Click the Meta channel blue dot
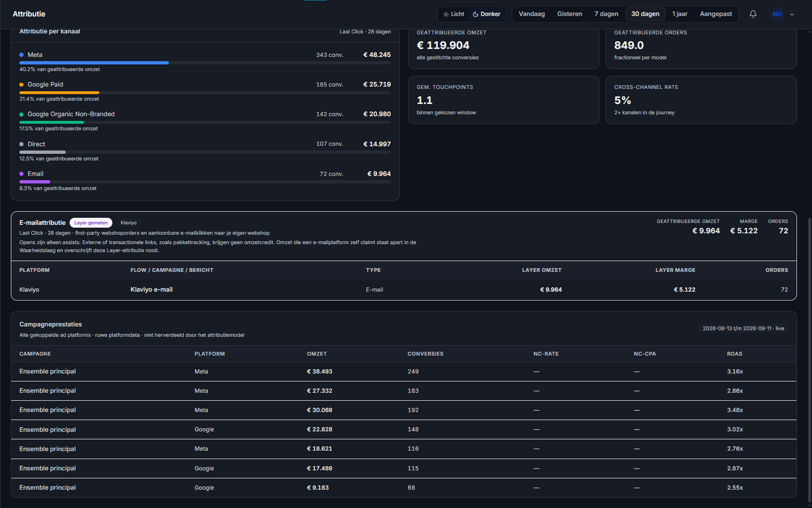This screenshot has width=812, height=508. coord(22,55)
